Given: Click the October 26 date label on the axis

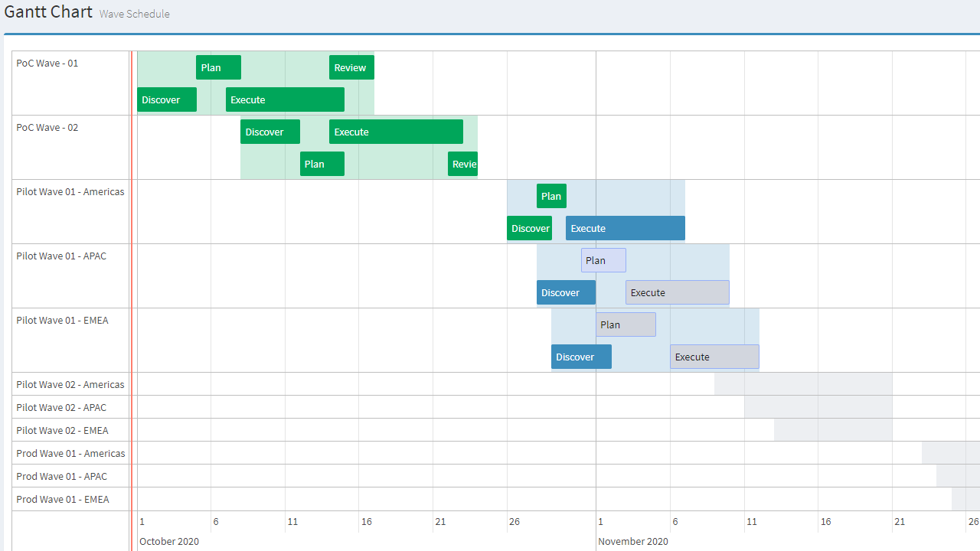Looking at the screenshot, I should point(514,521).
